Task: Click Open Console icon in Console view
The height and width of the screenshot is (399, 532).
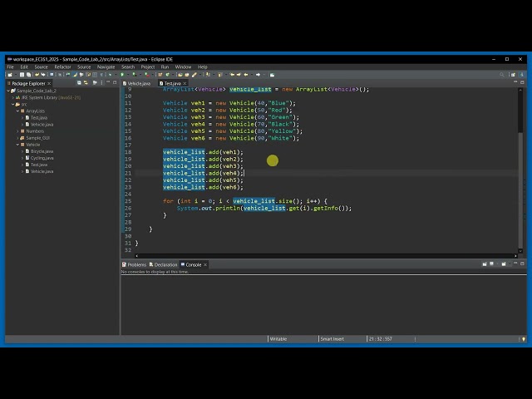Action: [x=504, y=264]
